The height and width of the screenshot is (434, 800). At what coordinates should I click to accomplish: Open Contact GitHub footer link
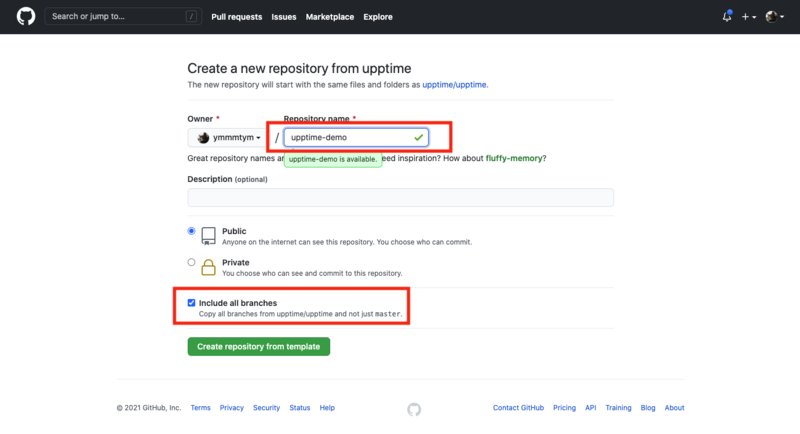518,408
